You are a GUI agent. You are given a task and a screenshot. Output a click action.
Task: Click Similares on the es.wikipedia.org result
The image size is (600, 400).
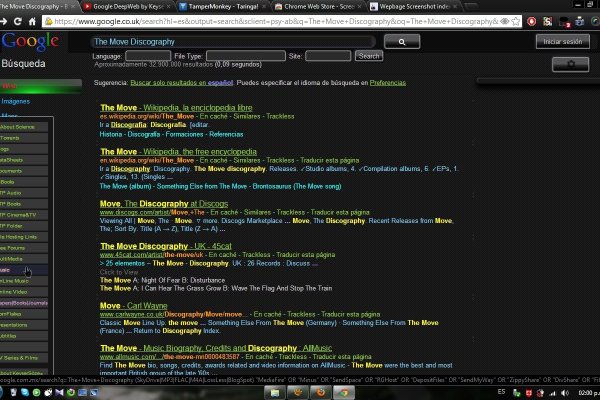coord(247,116)
